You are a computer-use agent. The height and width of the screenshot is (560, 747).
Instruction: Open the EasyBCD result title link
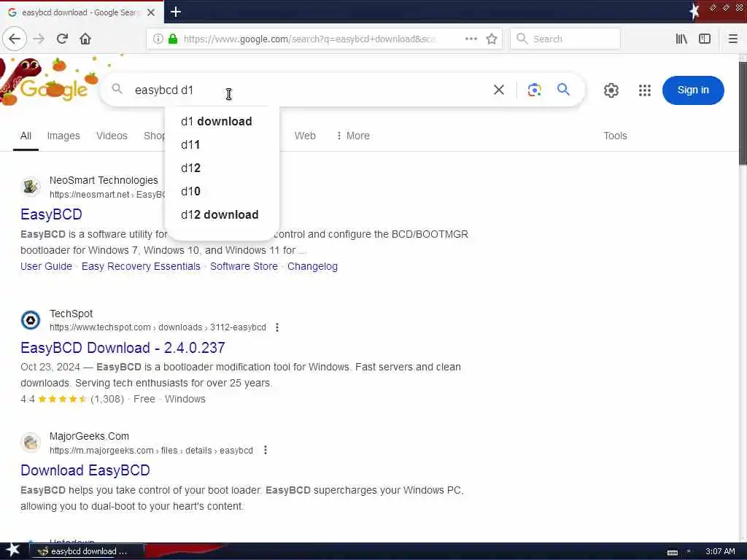click(52, 214)
